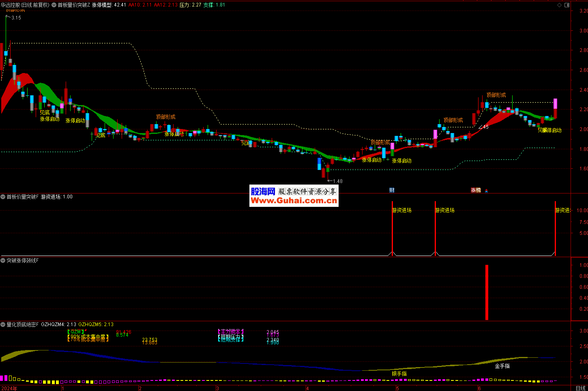Screen dimensions: 588x391
Task: Click the 突破涨停颈线F indicator name
Action: (x=23, y=260)
